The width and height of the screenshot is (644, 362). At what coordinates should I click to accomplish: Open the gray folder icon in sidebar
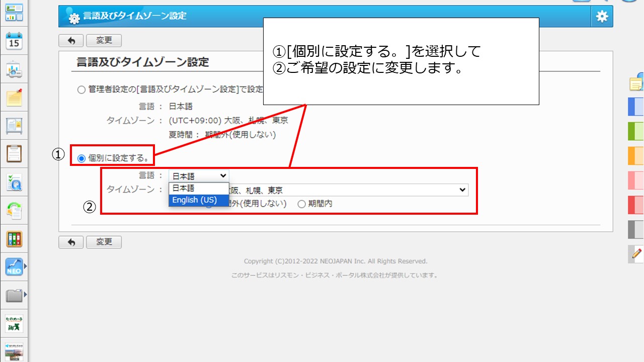(x=14, y=295)
